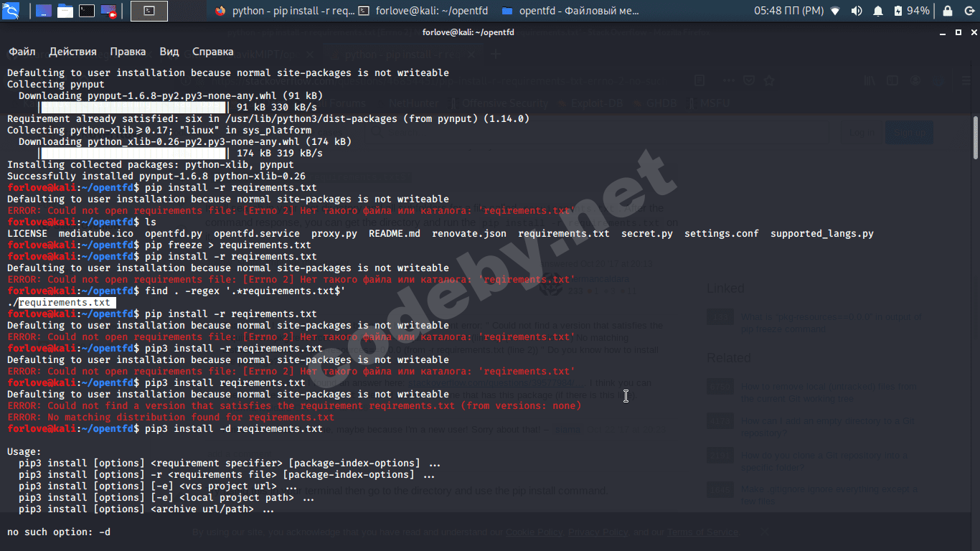Click the battery 94% indicator
The height and width of the screenshot is (551, 980).
coord(911,11)
